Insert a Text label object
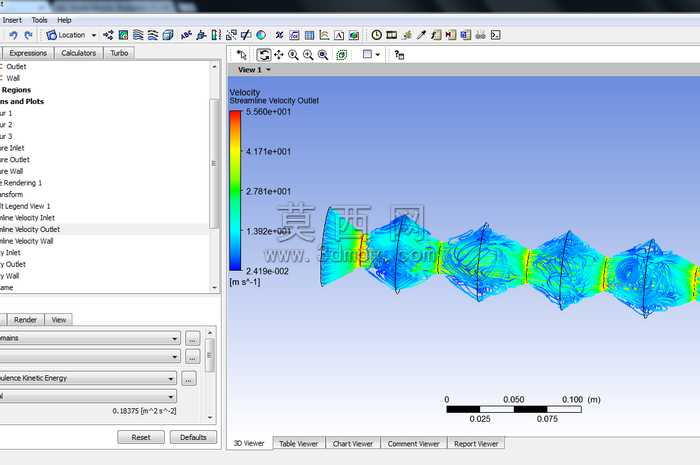 tap(186, 35)
